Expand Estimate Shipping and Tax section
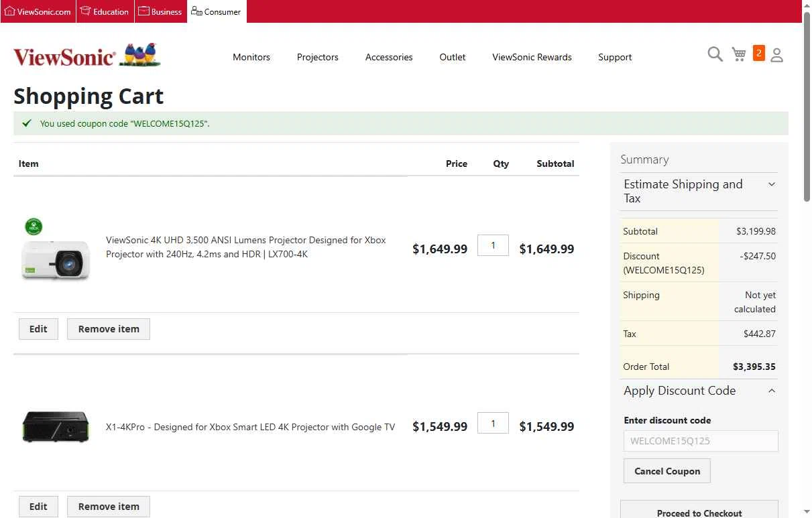This screenshot has width=812, height=518. coord(699,191)
